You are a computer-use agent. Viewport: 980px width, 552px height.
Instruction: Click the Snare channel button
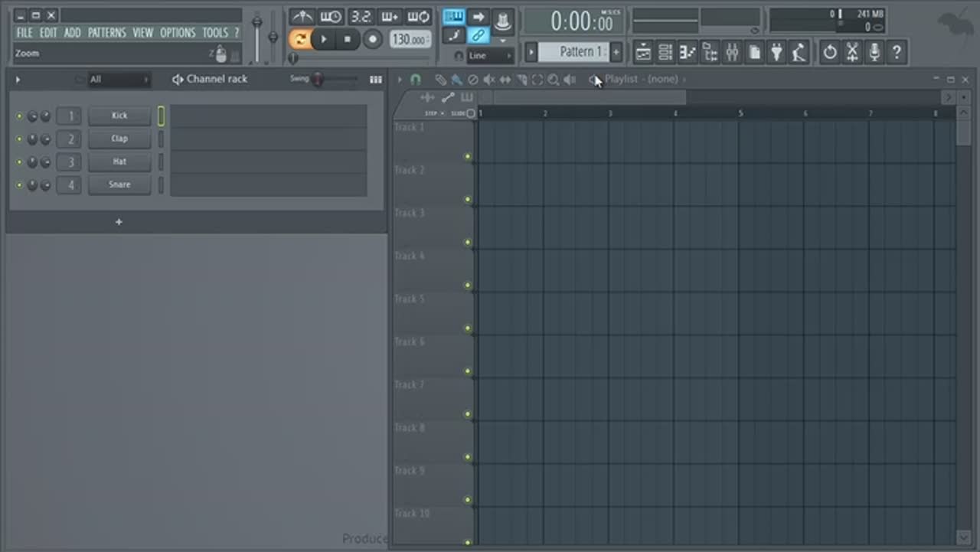pos(119,185)
